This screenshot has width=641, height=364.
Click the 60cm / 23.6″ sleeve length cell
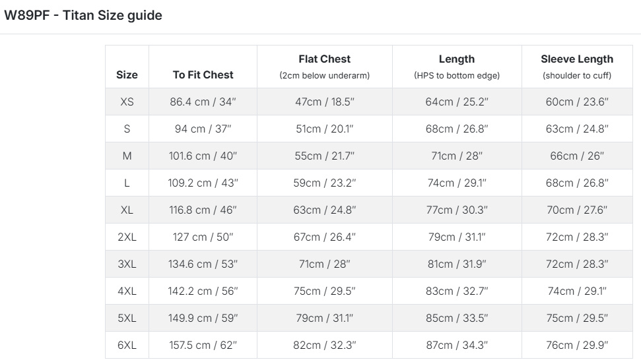[577, 102]
